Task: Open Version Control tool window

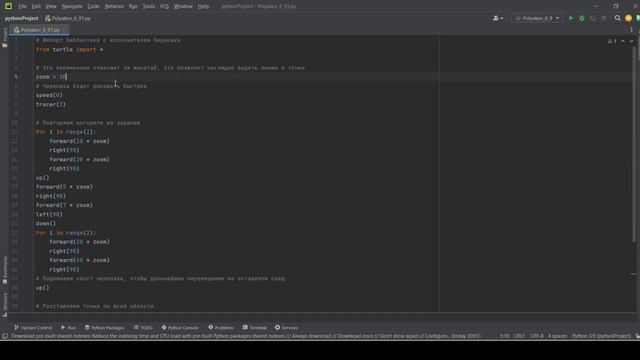Action: [33, 328]
